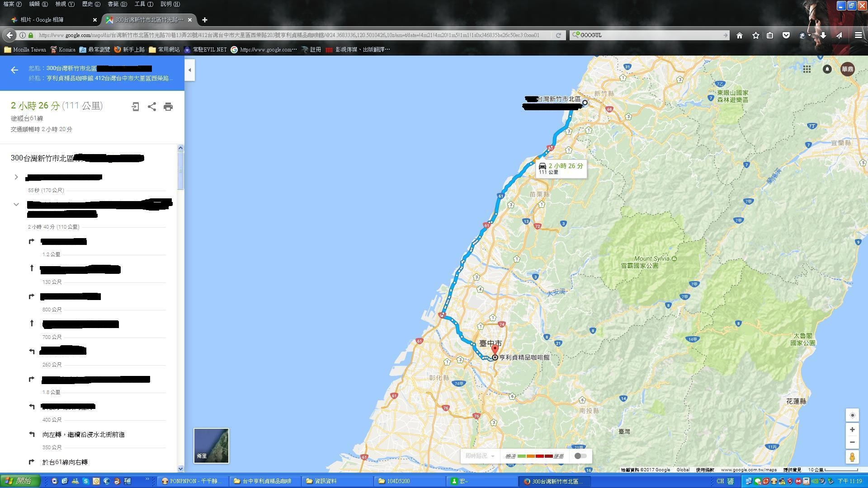Viewport: 868px width, 488px height.
Task: Open the 最常瀏覽 bookmark folder
Action: [94, 50]
